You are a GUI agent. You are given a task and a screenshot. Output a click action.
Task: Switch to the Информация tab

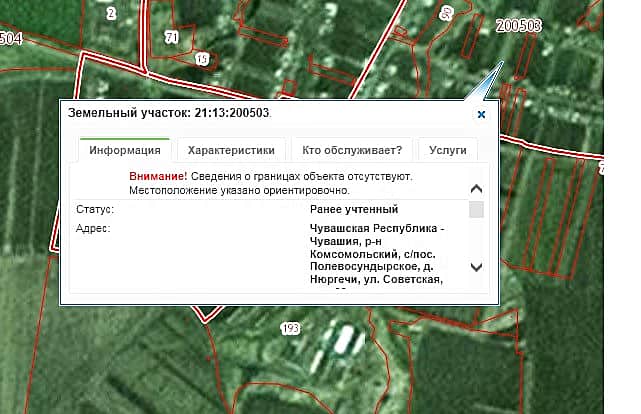pos(125,150)
